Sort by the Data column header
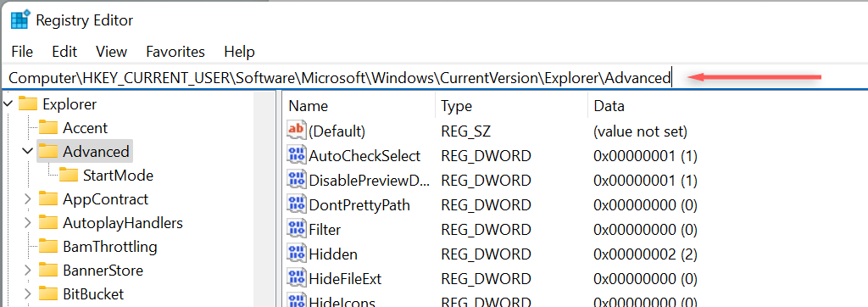 coord(727,106)
